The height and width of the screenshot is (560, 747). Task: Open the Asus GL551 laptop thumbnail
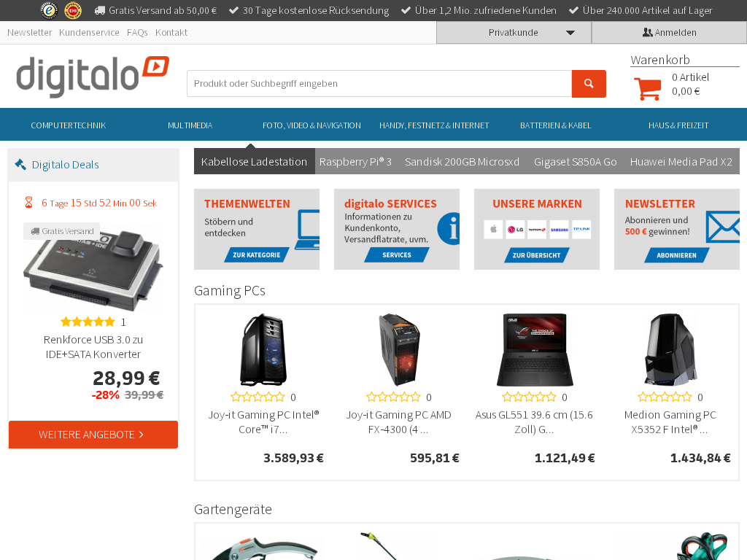click(535, 349)
